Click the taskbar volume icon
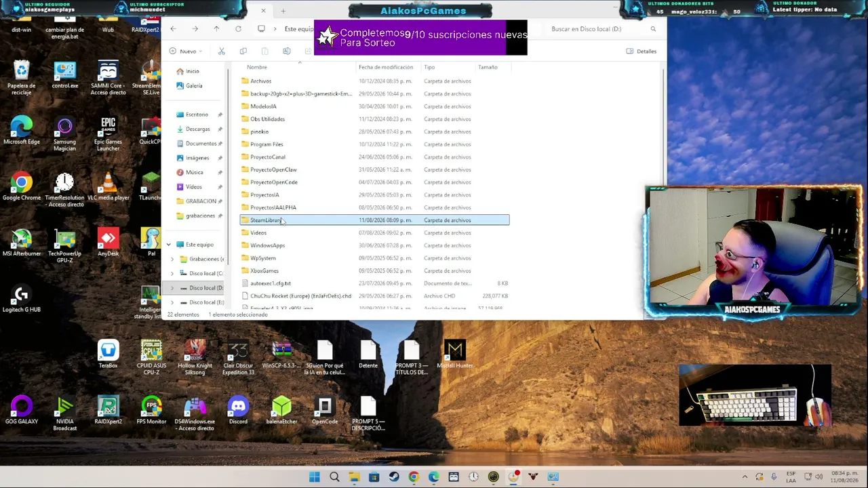The image size is (868, 488). 818,477
